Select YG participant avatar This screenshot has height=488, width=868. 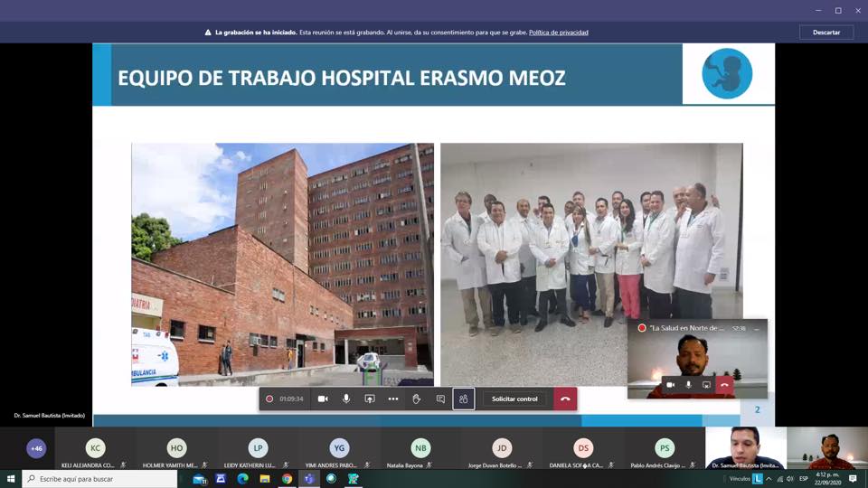(339, 448)
